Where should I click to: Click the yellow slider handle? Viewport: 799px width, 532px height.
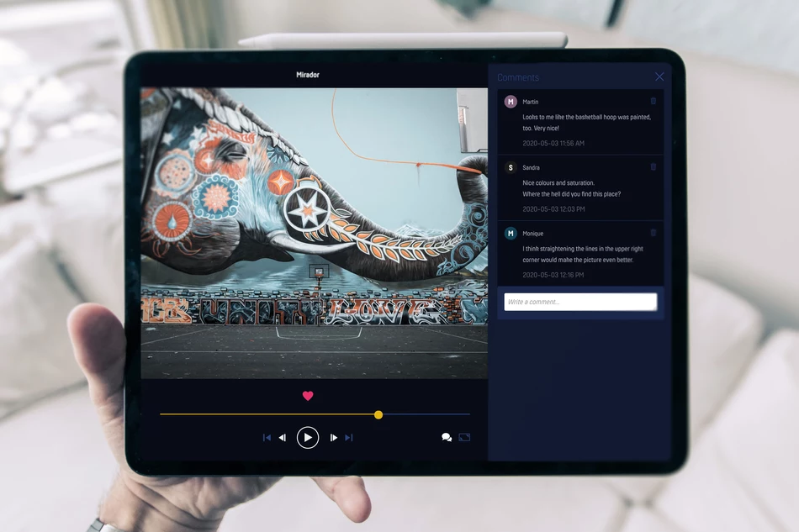(x=378, y=414)
